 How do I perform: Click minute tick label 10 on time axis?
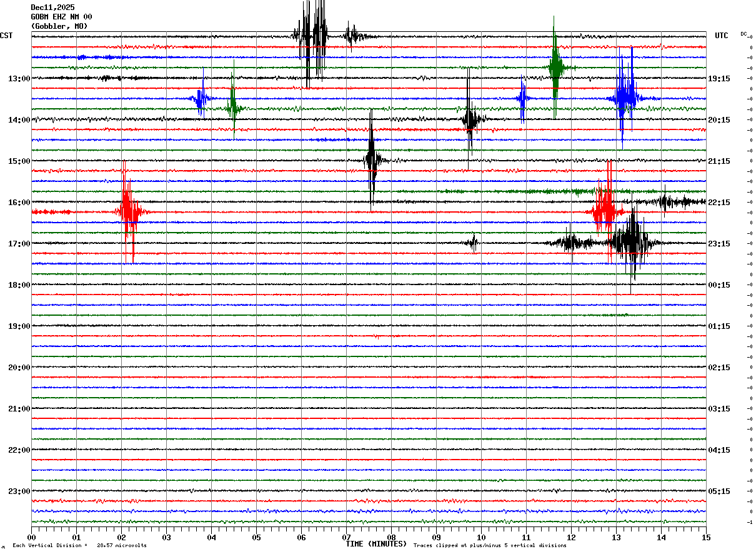click(x=481, y=537)
